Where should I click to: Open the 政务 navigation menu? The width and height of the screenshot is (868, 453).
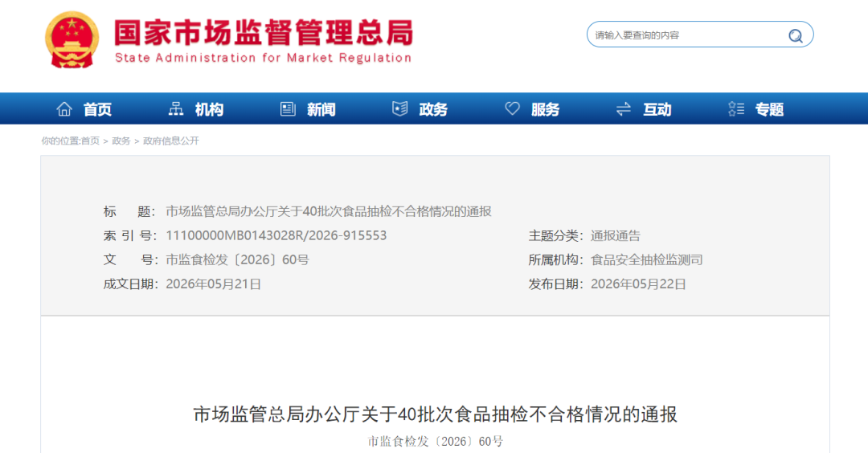pyautogui.click(x=433, y=109)
